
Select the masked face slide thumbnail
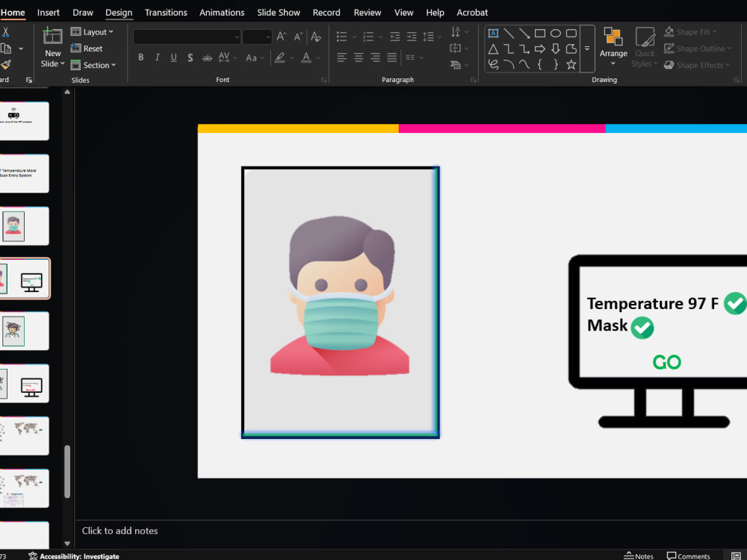[x=25, y=226]
